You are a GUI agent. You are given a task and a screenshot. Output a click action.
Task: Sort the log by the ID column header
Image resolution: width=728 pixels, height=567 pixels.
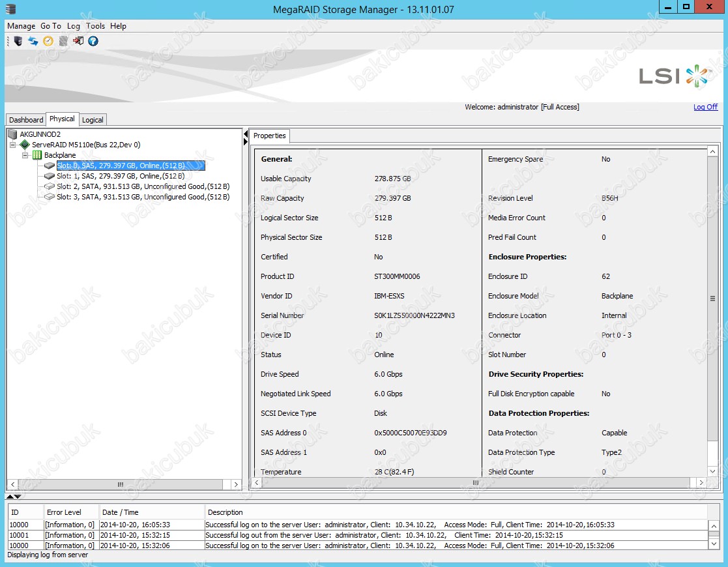pos(25,512)
